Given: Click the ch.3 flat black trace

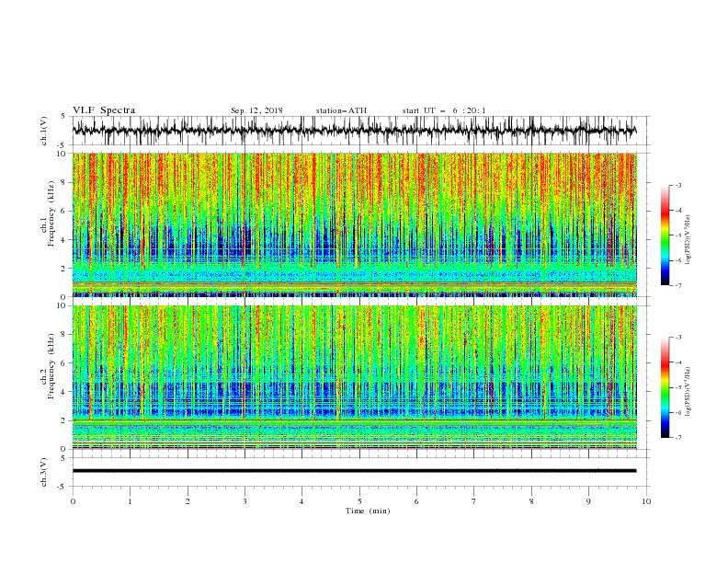Looking at the screenshot, I should 354,471.
